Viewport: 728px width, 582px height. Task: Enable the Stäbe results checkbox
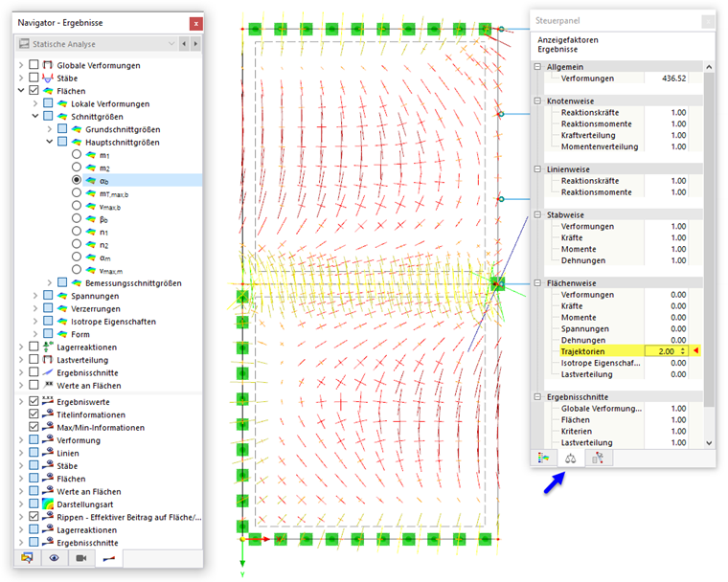click(34, 78)
